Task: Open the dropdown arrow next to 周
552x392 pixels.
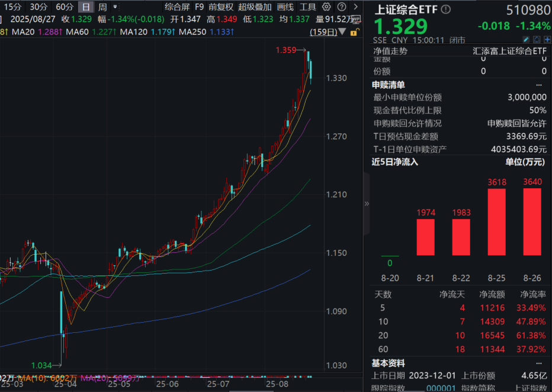Action: [114, 7]
